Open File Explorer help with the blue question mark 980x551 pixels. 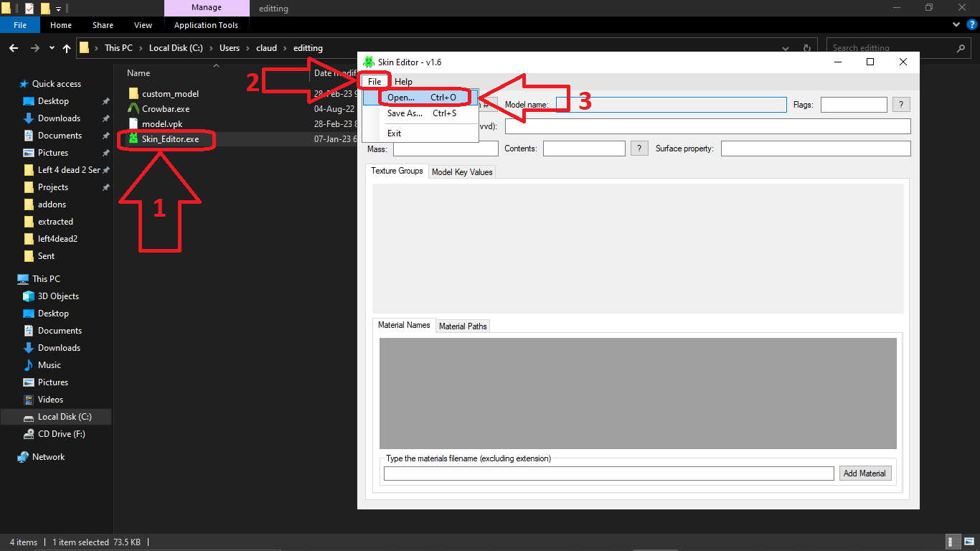[971, 25]
